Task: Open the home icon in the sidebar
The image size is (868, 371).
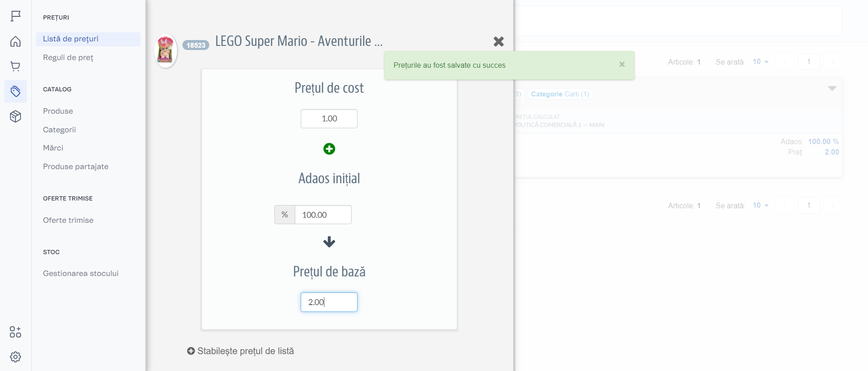Action: 15,41
